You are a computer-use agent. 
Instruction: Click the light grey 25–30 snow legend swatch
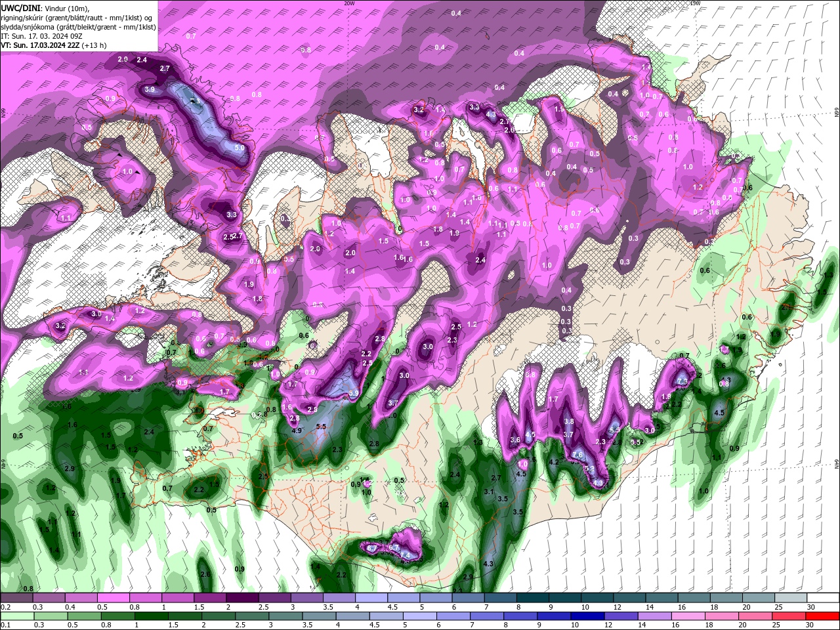coord(791,598)
